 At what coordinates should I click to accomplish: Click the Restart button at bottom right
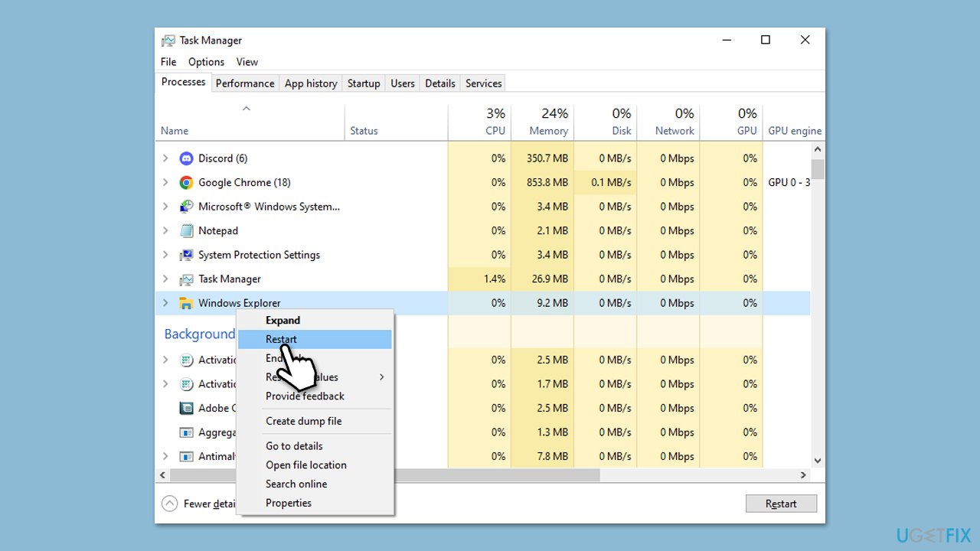781,504
